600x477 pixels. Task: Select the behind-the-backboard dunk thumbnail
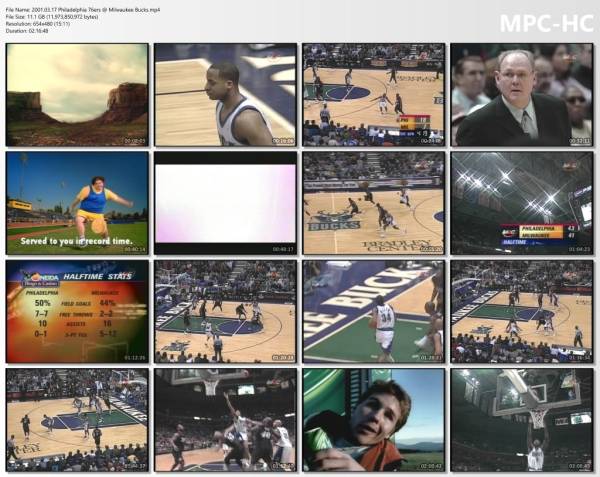(522, 420)
